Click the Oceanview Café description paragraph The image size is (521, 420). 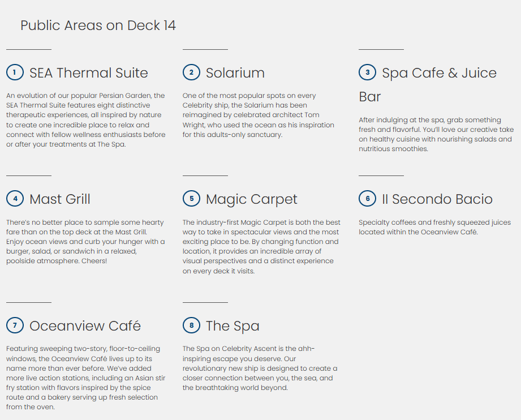click(86, 378)
